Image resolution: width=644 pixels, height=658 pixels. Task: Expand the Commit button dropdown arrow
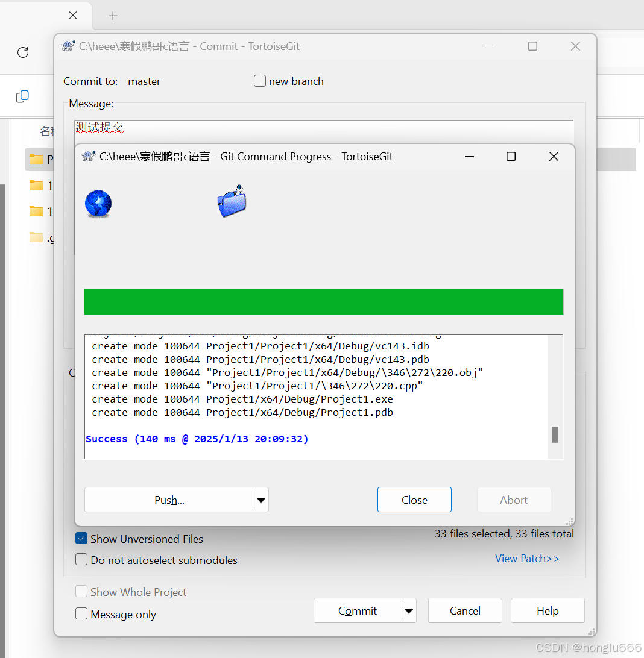(x=409, y=610)
